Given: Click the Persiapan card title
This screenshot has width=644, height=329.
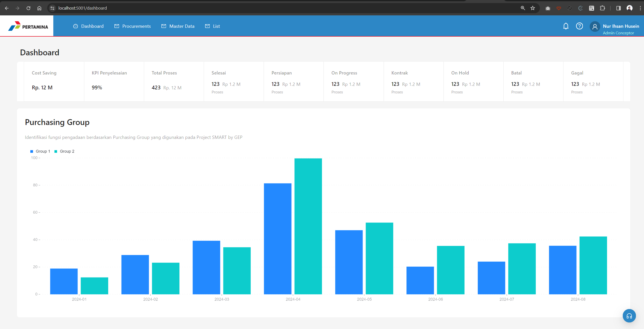Looking at the screenshot, I should [281, 73].
